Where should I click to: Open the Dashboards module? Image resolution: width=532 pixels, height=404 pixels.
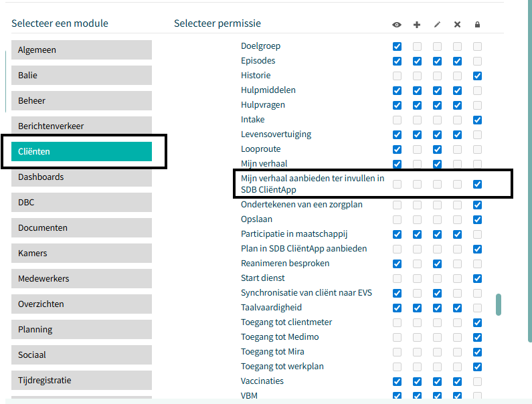82,177
